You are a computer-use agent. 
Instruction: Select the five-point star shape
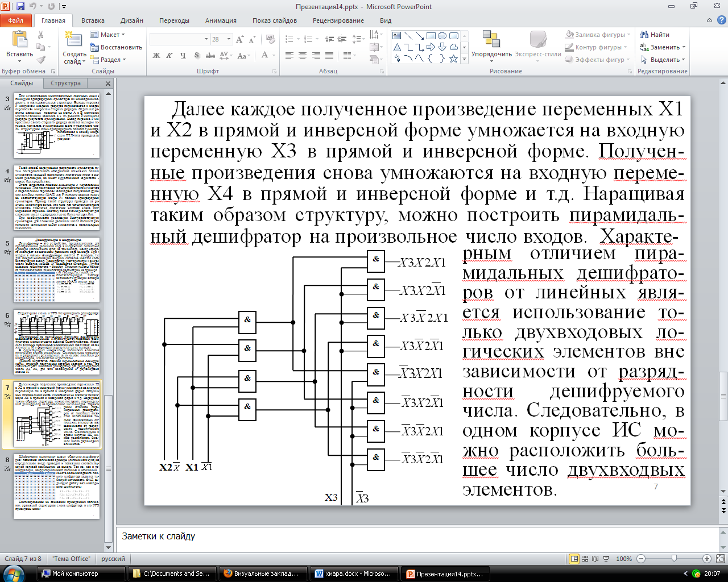pos(453,59)
